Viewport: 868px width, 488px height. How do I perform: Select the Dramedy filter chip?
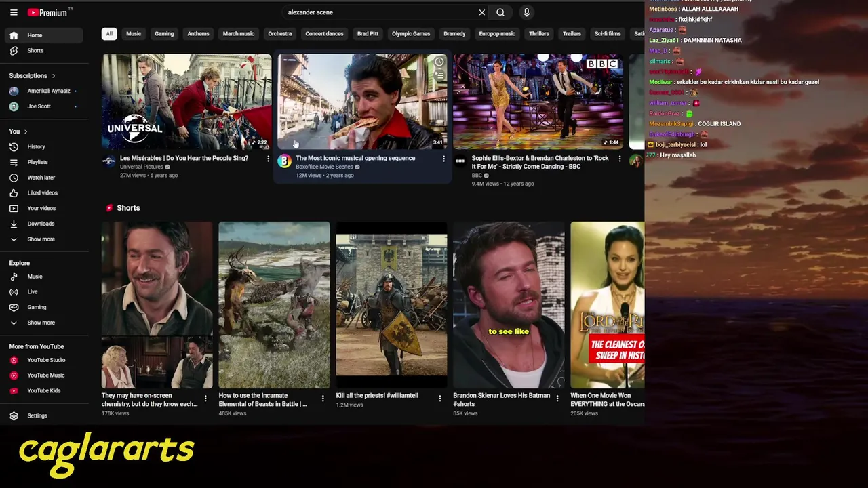click(454, 34)
